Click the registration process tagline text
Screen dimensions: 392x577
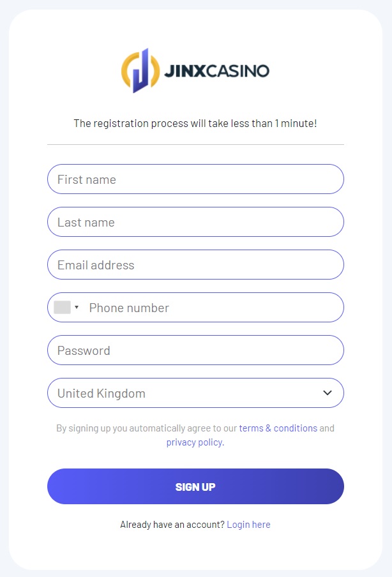pyautogui.click(x=195, y=123)
